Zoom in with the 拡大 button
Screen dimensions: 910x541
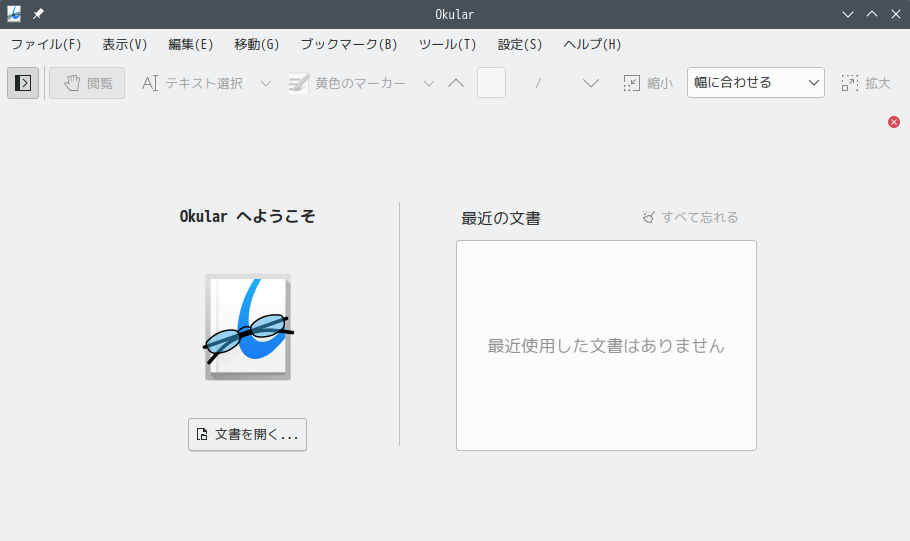[x=866, y=83]
